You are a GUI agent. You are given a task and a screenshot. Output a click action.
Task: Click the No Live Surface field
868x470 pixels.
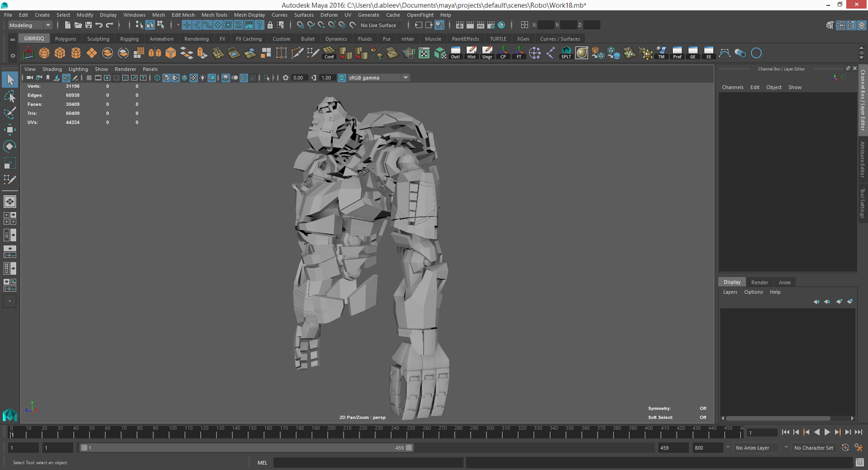pos(379,25)
